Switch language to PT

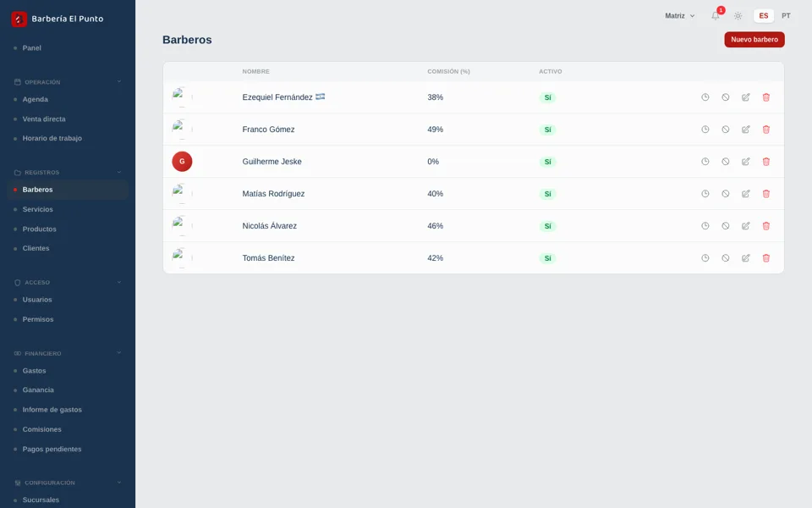point(786,16)
